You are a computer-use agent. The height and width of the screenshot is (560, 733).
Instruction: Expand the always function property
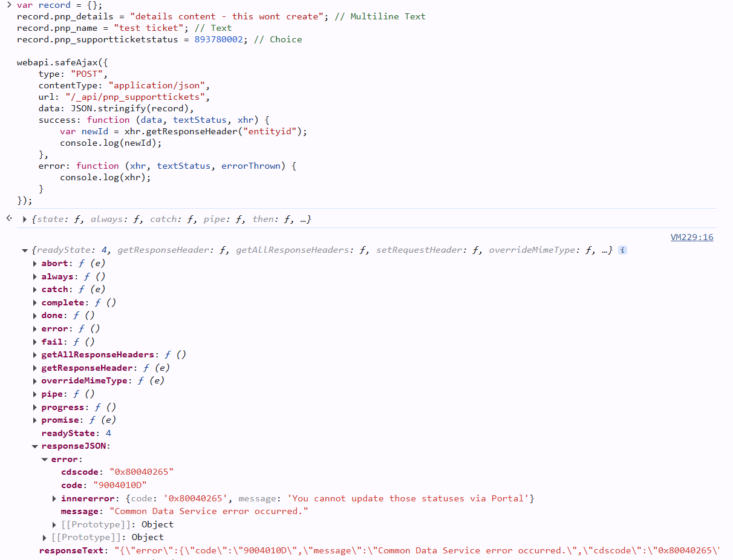click(34, 276)
